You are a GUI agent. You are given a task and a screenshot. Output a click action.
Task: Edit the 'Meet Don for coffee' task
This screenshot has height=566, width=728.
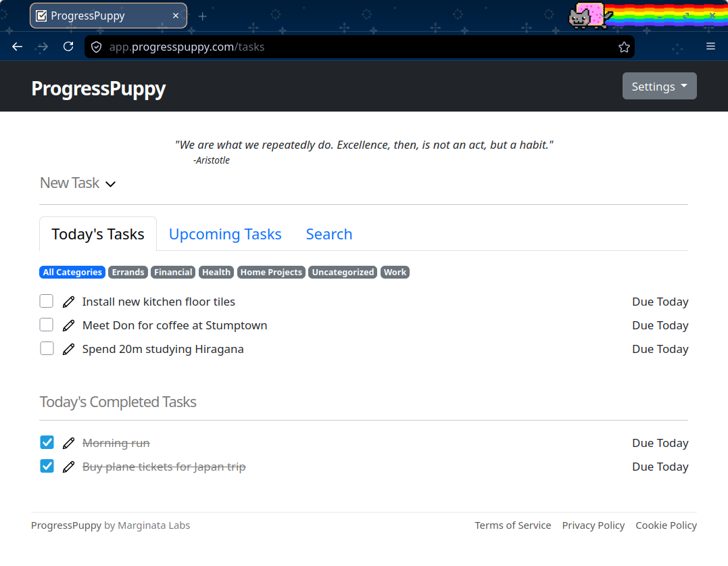[68, 325]
